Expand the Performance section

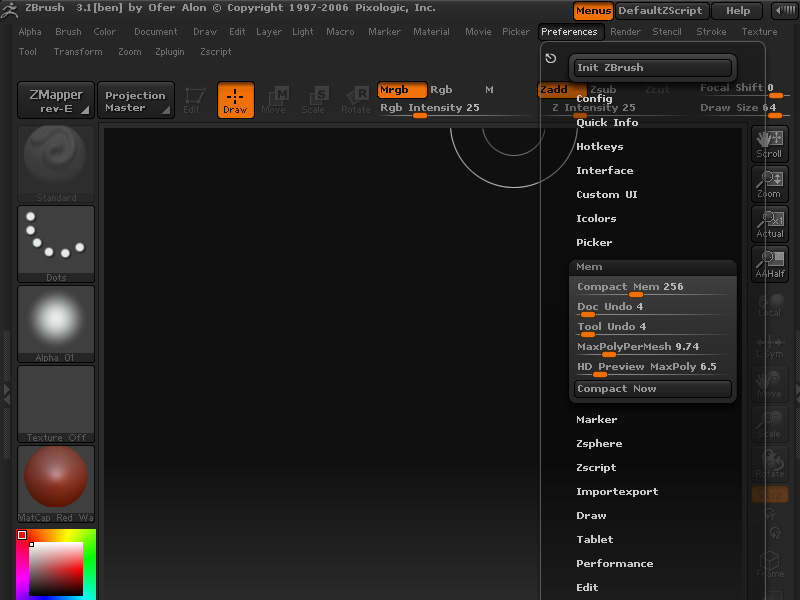pyautogui.click(x=615, y=563)
